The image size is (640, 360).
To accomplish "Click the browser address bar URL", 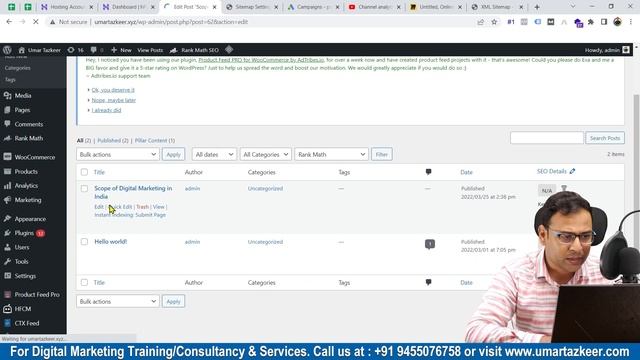I will [x=171, y=22].
